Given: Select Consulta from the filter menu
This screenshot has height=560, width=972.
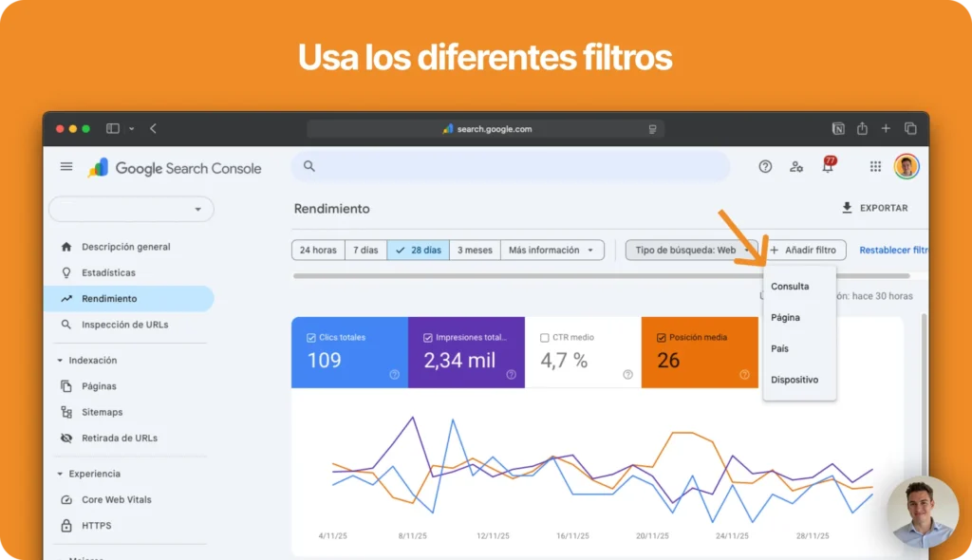Looking at the screenshot, I should pos(790,287).
